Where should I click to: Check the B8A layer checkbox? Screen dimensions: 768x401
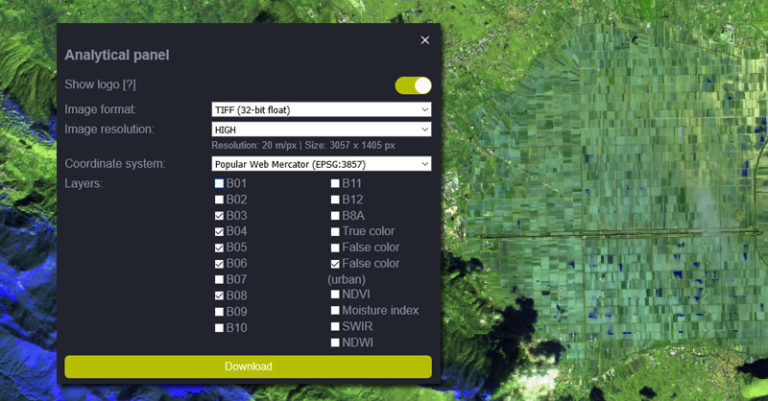[335, 216]
